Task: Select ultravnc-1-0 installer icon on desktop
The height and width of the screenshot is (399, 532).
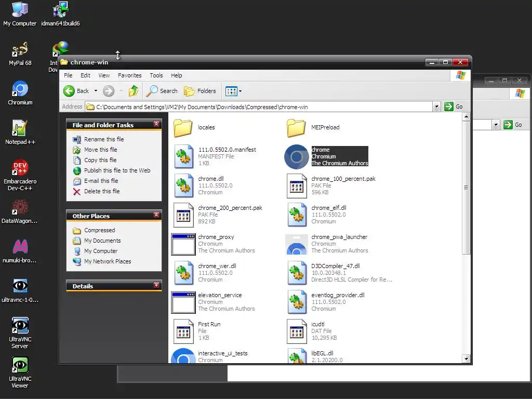Action: tap(20, 290)
